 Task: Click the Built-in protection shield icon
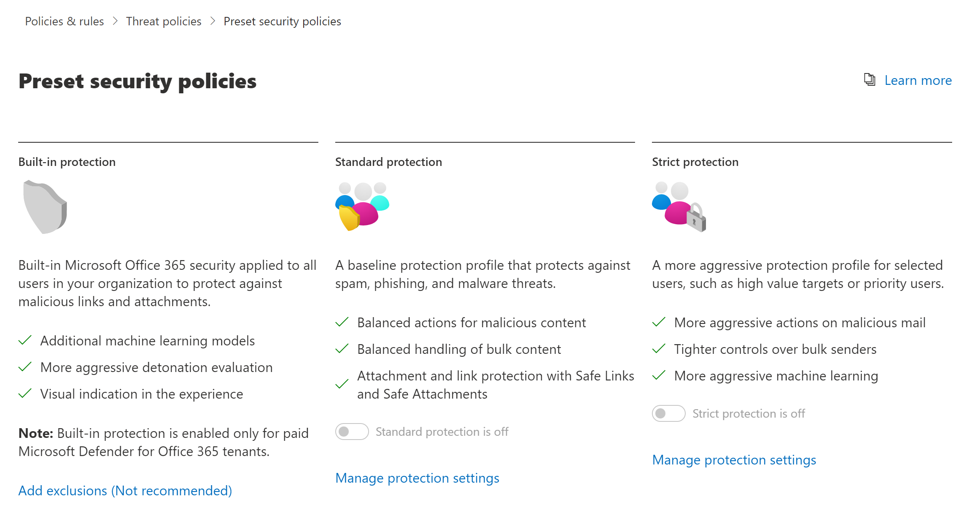click(x=45, y=207)
